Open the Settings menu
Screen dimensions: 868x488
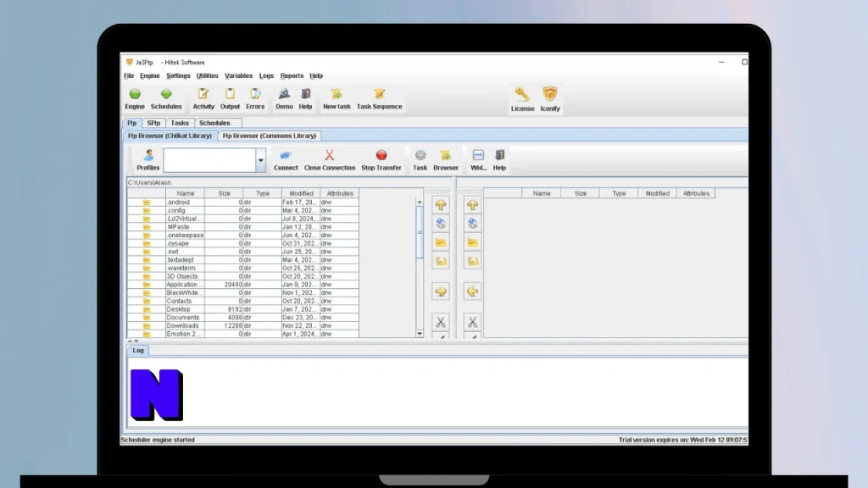(178, 75)
